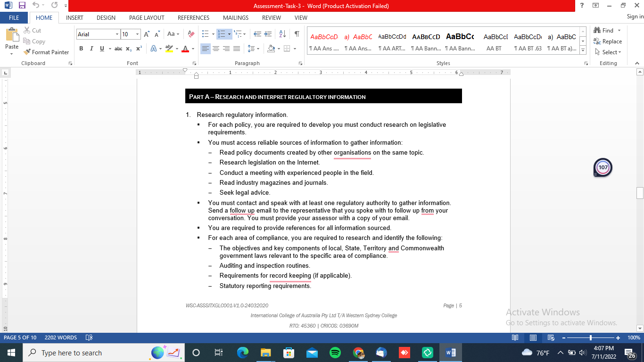Viewport: 644px width, 362px height.
Task: Click the Clear All Formatting icon
Action: pyautogui.click(x=190, y=34)
